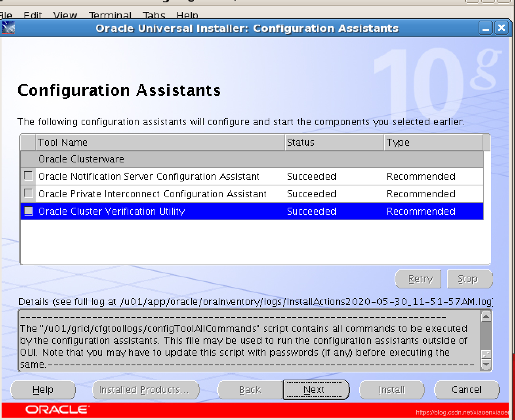
Task: Click Succeeded status of Notification Server Assistant
Action: click(x=312, y=176)
